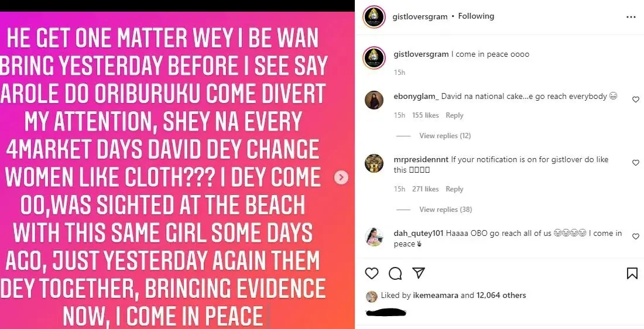Open the comment bubble icon
Image resolution: width=644 pixels, height=329 pixels.
[395, 273]
